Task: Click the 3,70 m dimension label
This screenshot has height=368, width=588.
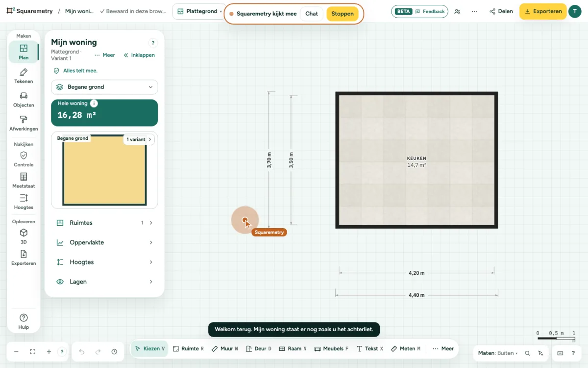Action: click(269, 160)
